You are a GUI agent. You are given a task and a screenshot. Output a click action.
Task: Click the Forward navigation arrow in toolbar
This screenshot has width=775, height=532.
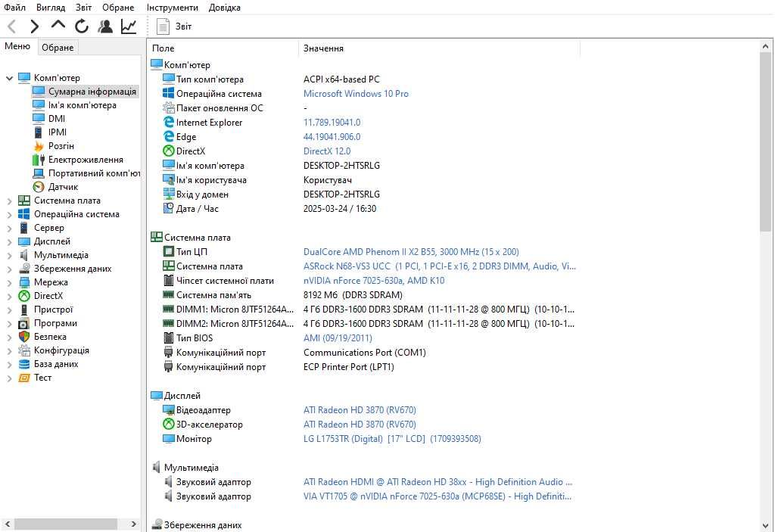[35, 26]
